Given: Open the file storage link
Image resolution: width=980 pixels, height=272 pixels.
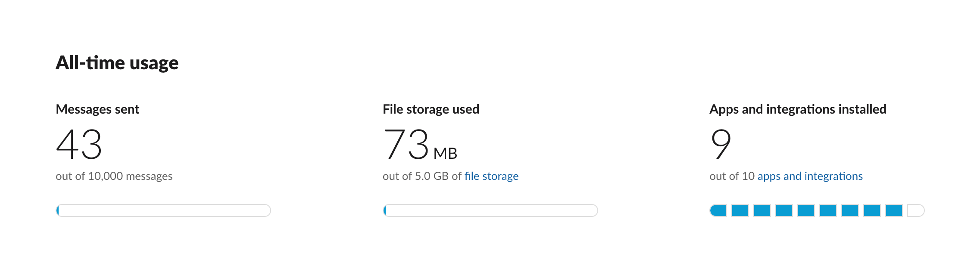Looking at the screenshot, I should [491, 176].
